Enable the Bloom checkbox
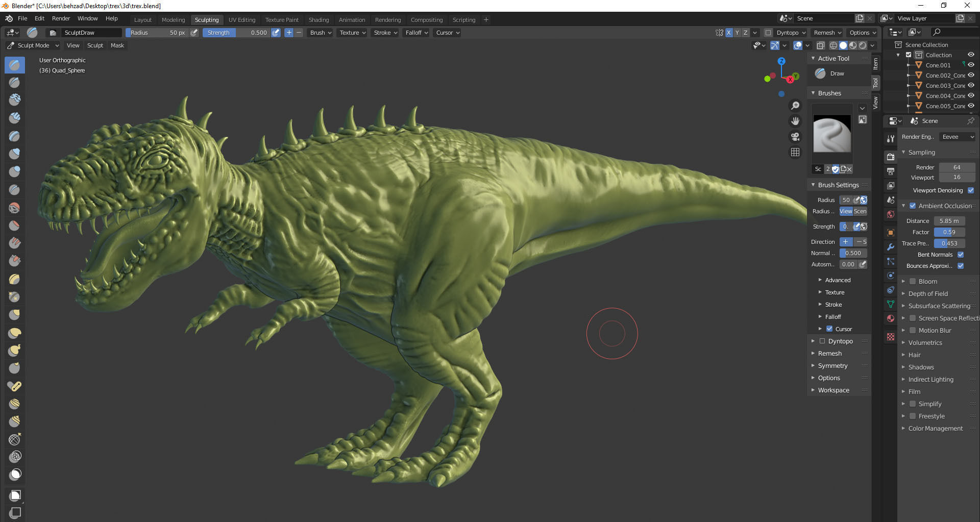 pos(913,281)
